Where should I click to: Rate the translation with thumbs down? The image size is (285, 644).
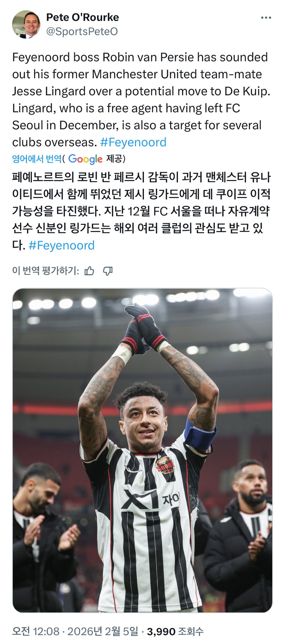pos(108,271)
